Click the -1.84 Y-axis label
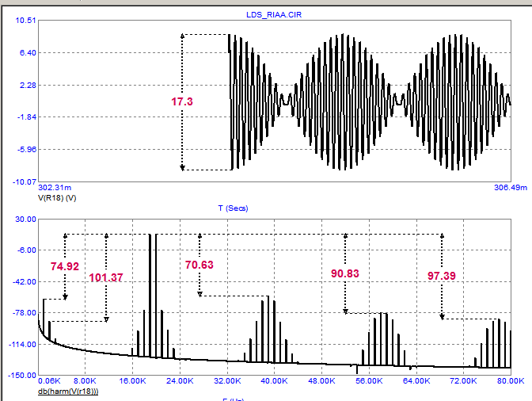The image size is (532, 401). pos(26,117)
